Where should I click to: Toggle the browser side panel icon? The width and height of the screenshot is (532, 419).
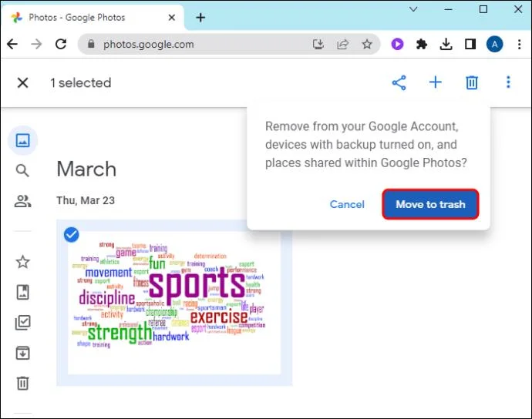click(x=470, y=44)
